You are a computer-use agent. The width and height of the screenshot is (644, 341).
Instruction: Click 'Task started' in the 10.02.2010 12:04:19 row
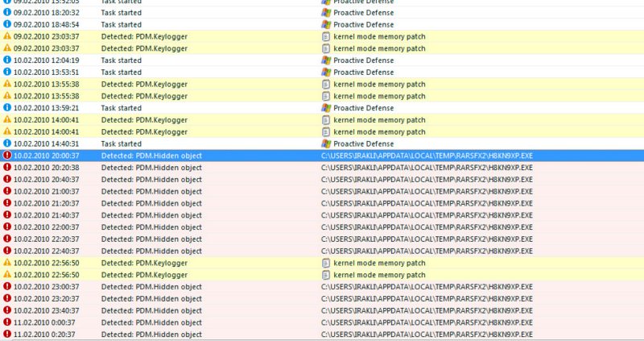122,60
